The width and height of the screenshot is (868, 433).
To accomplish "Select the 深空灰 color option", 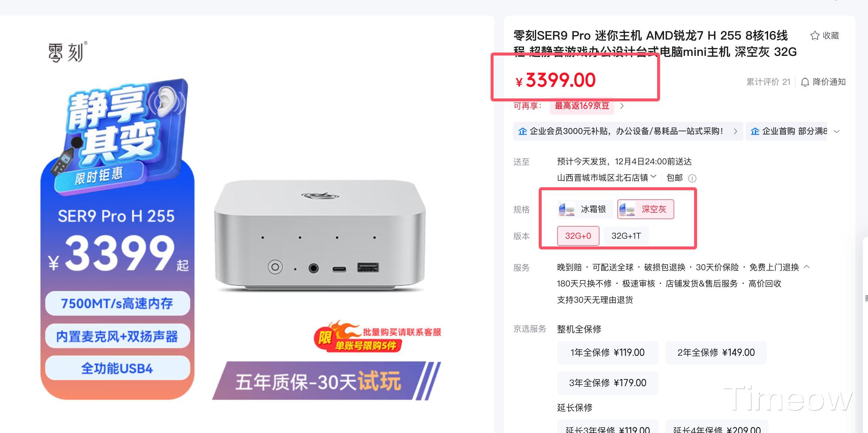I will pyautogui.click(x=646, y=209).
